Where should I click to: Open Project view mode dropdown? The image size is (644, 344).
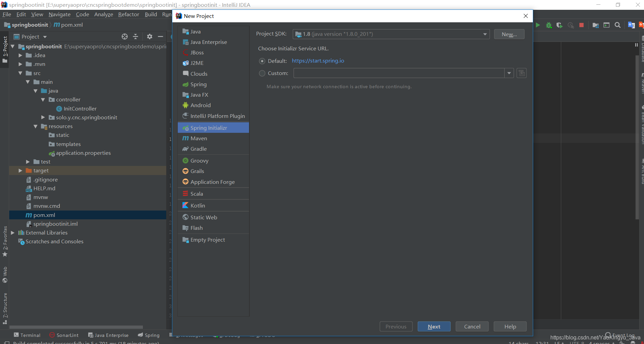(45, 37)
